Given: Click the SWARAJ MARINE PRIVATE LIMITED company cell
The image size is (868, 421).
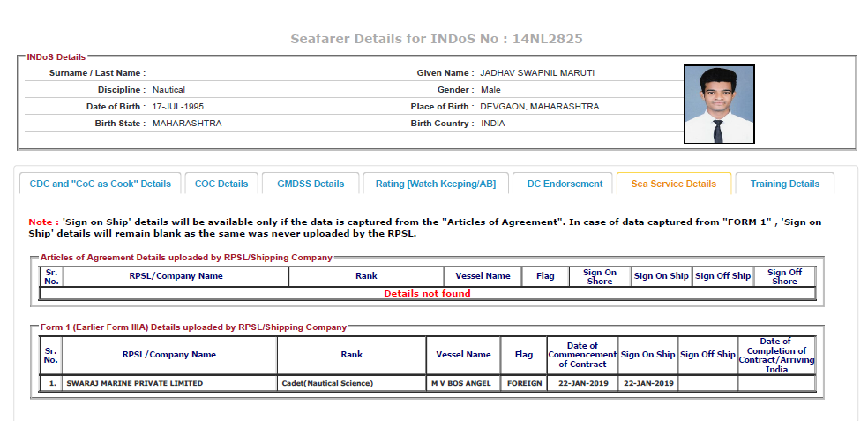Looking at the screenshot, I should (134, 384).
